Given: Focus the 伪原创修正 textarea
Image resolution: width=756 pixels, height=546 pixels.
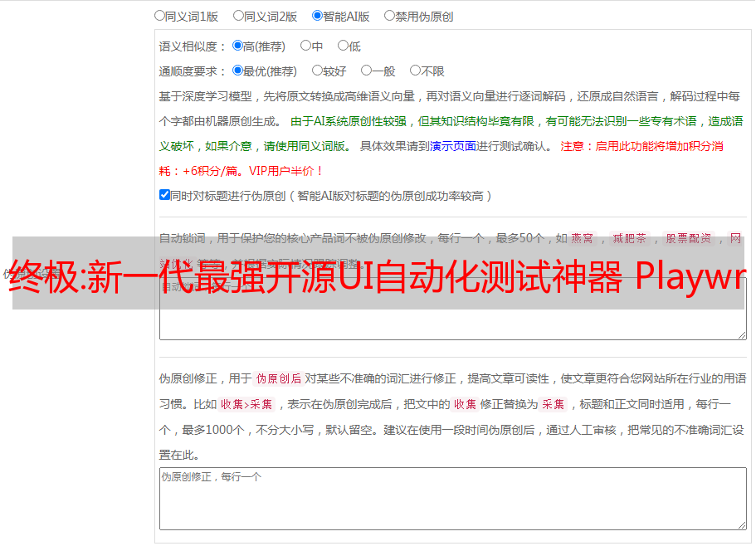Looking at the screenshot, I should 453,499.
